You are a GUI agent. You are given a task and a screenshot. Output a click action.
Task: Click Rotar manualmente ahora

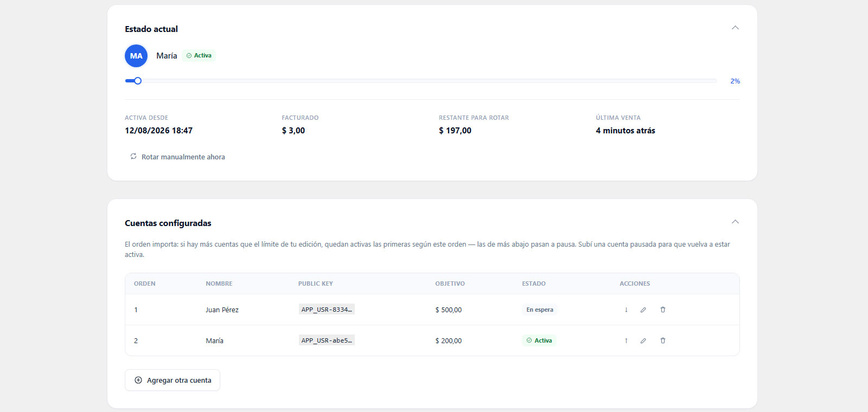177,157
